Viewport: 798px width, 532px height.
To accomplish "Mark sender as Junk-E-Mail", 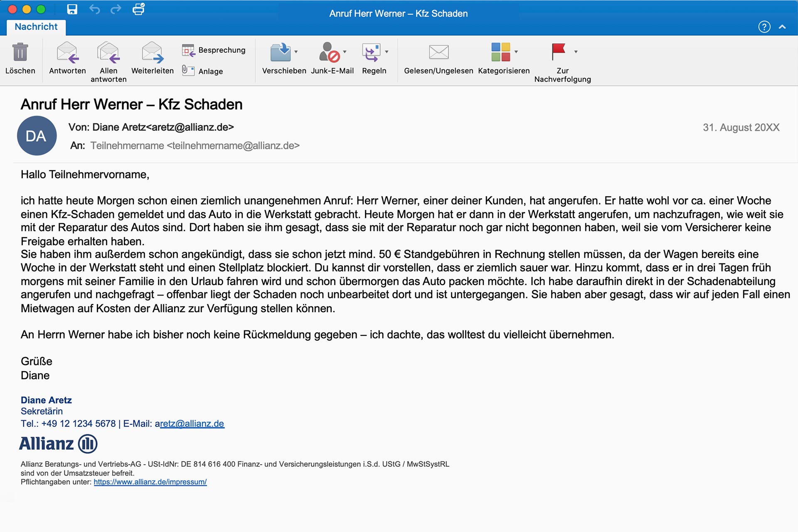I will (329, 52).
